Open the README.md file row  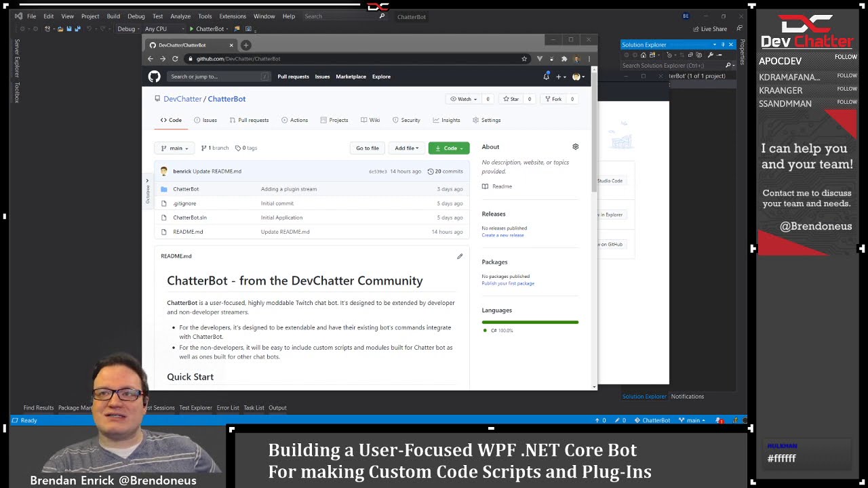click(x=312, y=232)
